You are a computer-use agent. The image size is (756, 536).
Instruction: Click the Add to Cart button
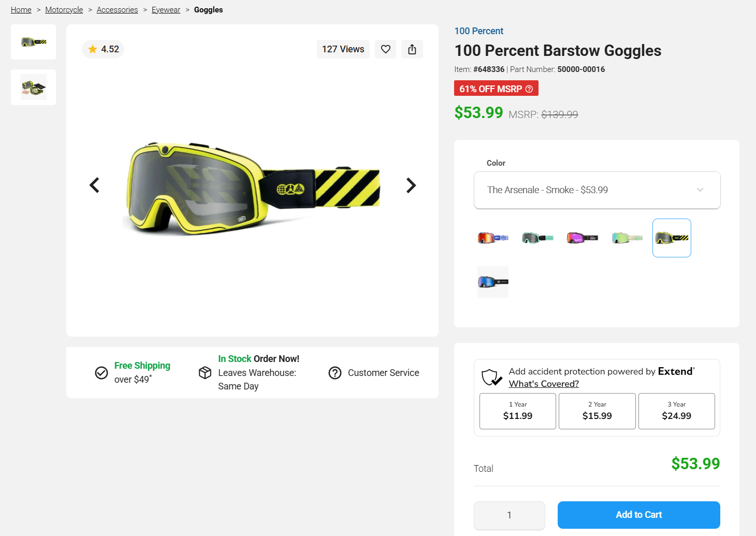pyautogui.click(x=639, y=515)
